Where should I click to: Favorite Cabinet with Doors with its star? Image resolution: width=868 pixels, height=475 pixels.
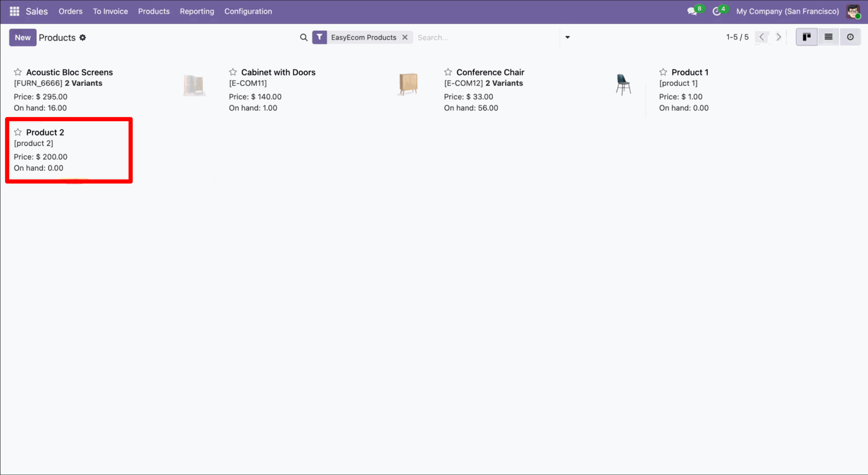pos(233,72)
